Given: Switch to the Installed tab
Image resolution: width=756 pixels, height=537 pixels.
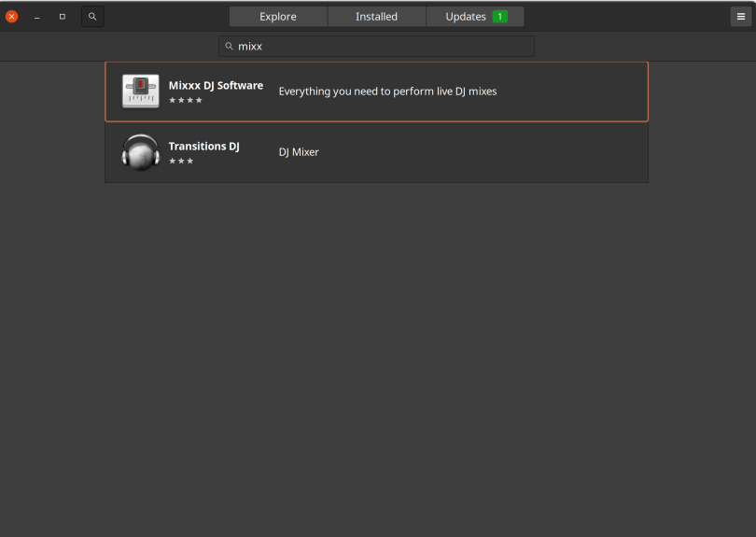Looking at the screenshot, I should point(376,17).
